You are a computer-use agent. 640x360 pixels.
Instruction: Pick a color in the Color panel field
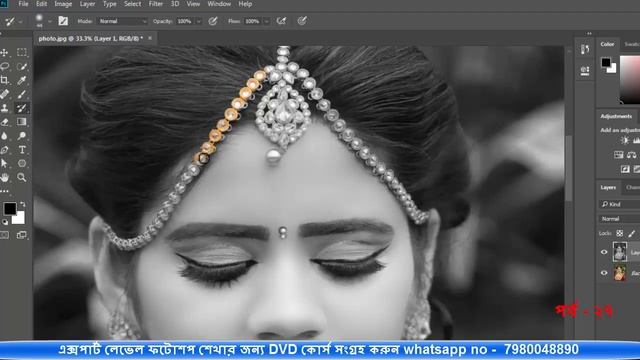click(630, 80)
